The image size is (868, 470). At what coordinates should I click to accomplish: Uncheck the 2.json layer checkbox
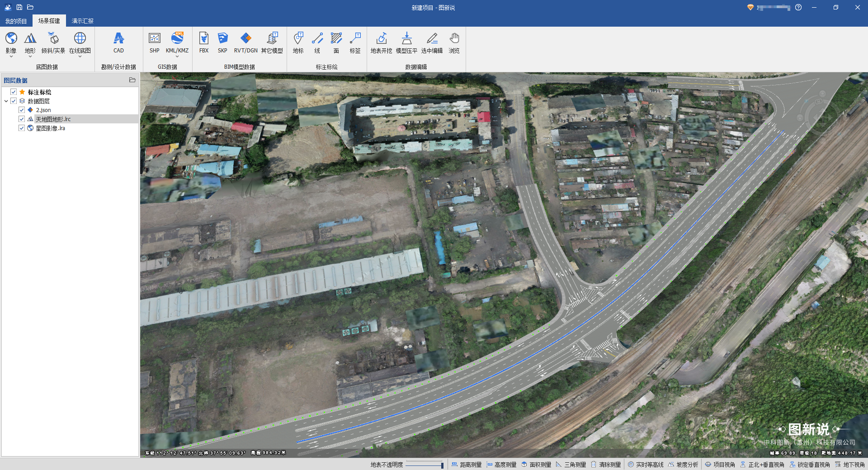22,110
